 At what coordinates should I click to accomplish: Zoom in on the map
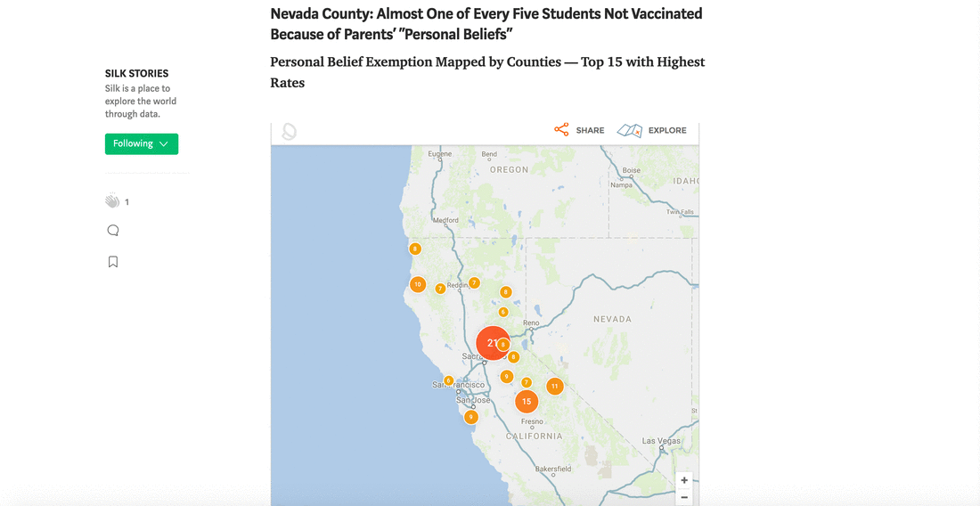point(684,480)
